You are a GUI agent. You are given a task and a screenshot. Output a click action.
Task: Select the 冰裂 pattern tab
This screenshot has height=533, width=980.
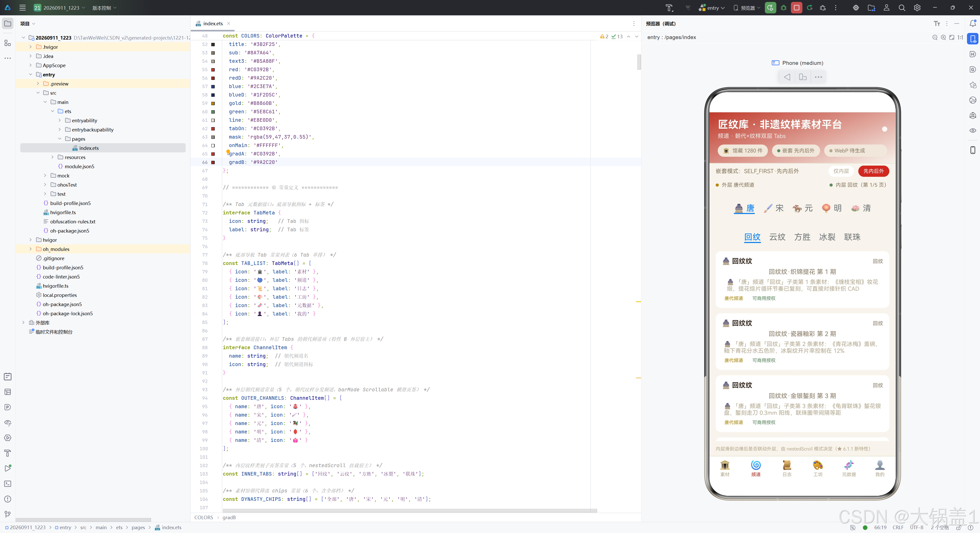(827, 237)
